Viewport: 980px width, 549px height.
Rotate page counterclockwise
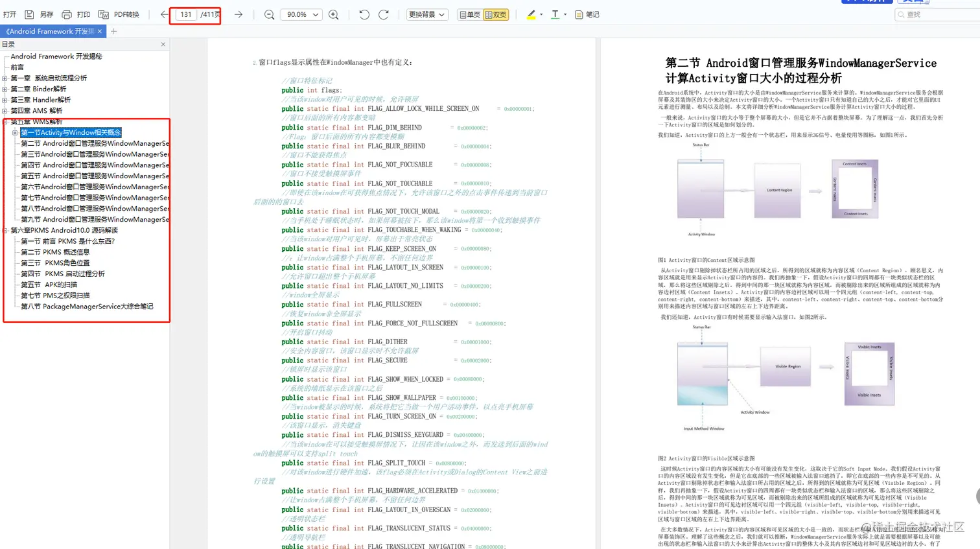[364, 14]
